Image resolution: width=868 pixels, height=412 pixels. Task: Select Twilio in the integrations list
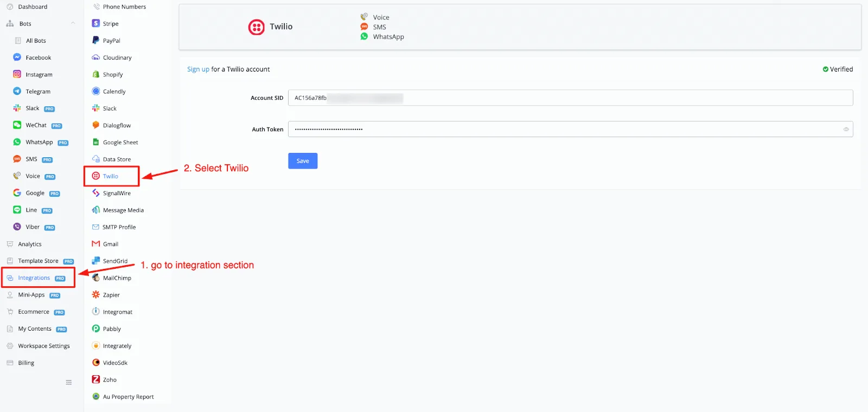[111, 176]
